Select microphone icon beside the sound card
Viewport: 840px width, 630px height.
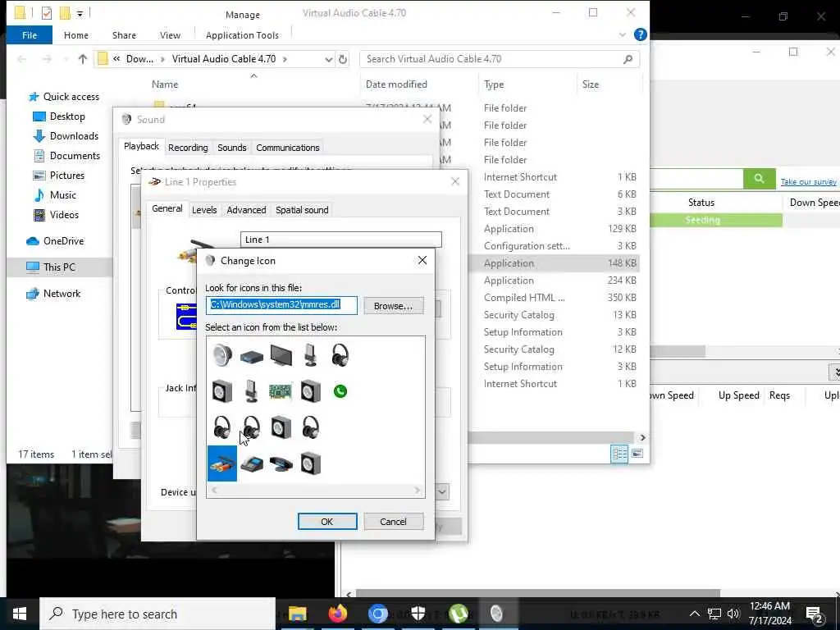251,391
